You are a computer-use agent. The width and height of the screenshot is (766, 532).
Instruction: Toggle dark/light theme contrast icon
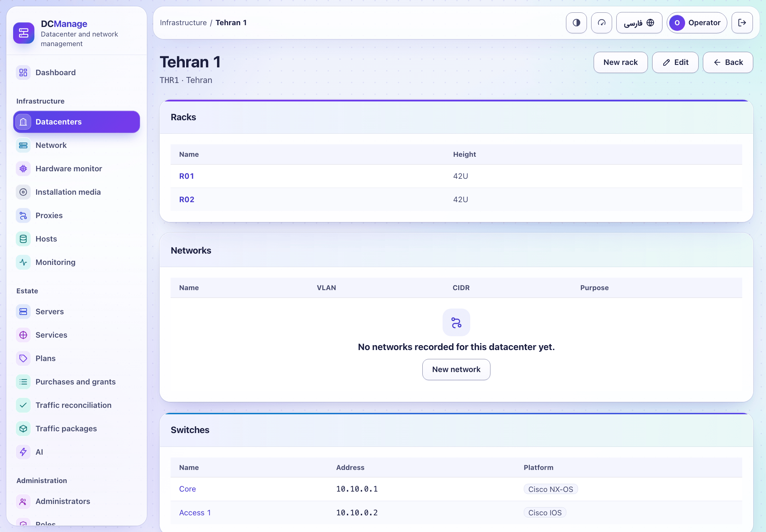click(x=576, y=23)
